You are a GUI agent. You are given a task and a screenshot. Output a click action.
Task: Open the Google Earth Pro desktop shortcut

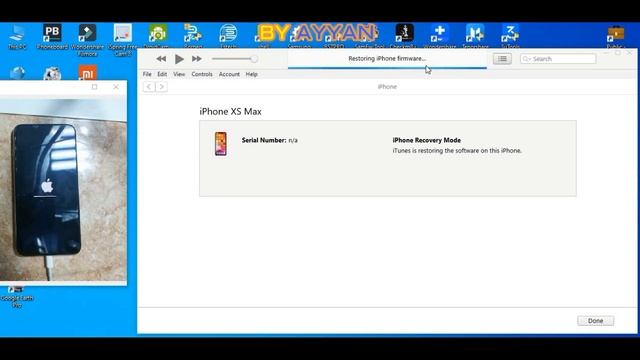point(16,297)
